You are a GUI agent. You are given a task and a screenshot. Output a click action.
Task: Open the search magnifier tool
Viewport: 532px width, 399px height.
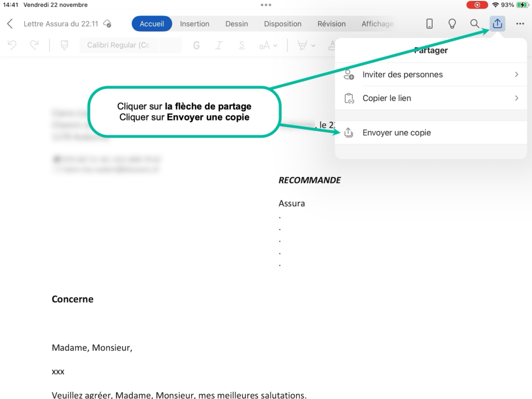[474, 24]
